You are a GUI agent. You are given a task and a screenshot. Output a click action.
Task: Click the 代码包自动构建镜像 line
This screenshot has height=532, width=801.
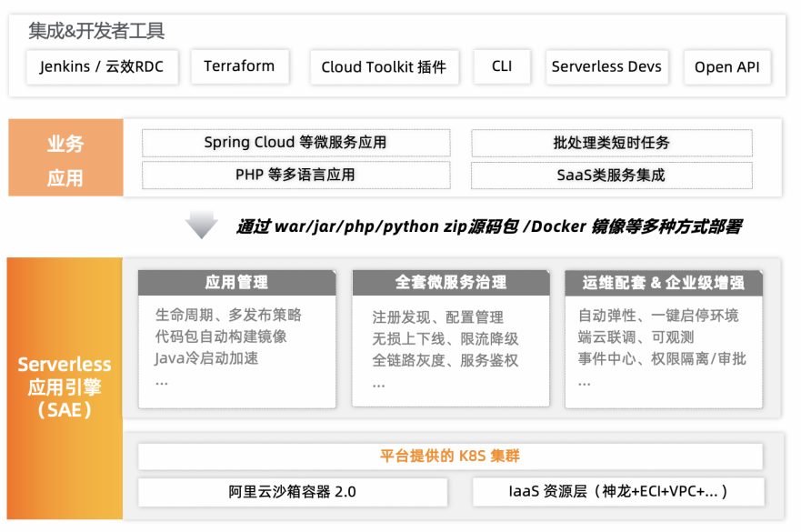pos(221,336)
